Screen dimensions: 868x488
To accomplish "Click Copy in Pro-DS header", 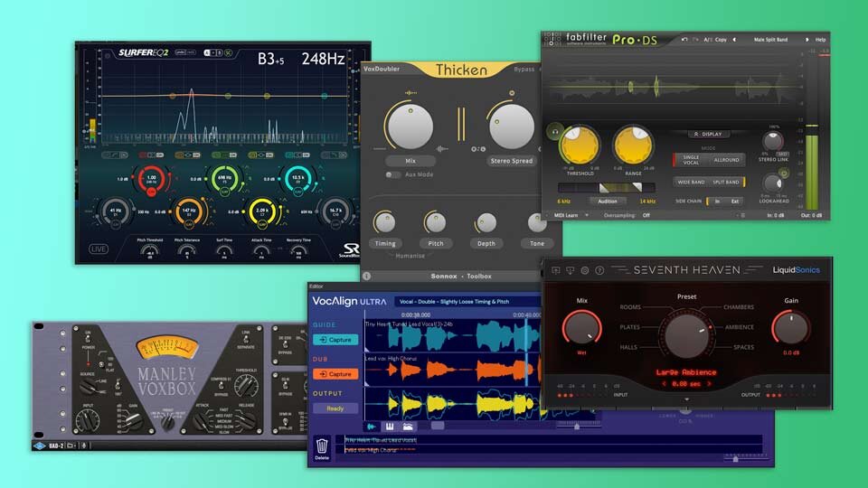I will (721, 40).
